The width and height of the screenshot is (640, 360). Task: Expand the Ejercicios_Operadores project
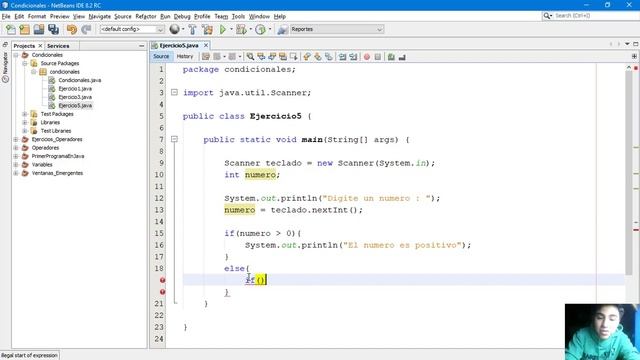pyautogui.click(x=16, y=139)
